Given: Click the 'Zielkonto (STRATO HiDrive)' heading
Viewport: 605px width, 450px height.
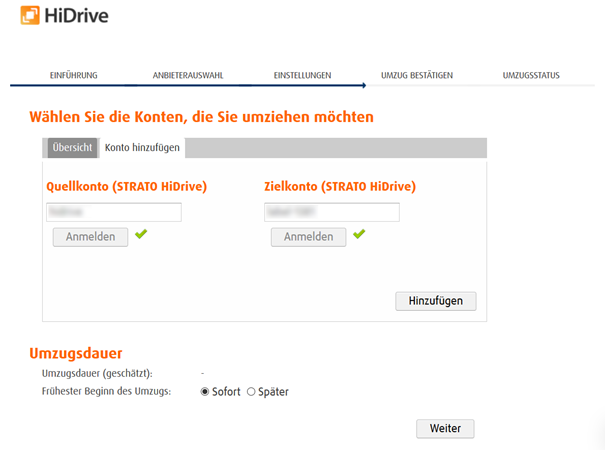Looking at the screenshot, I should [340, 186].
